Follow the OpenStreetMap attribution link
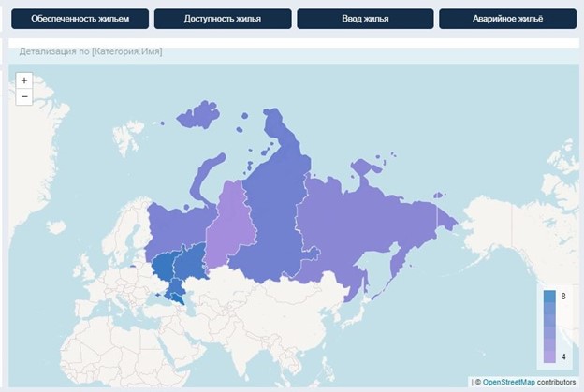 (509, 382)
